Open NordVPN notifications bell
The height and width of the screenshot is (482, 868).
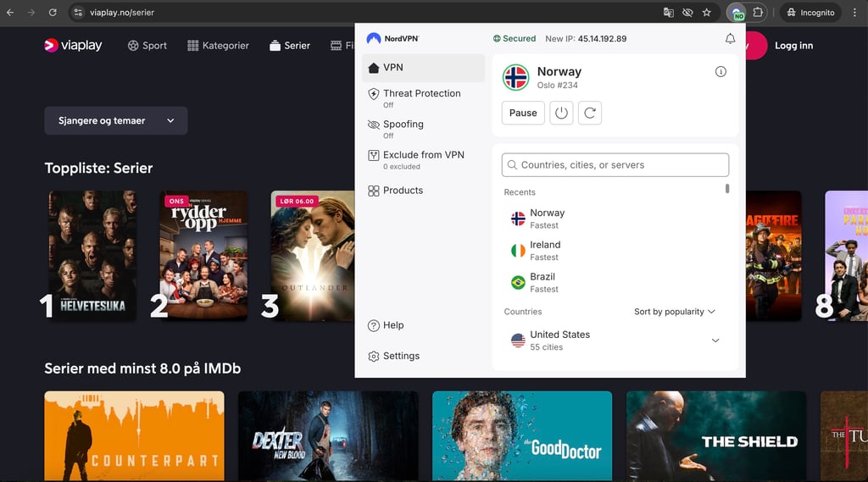tap(730, 38)
